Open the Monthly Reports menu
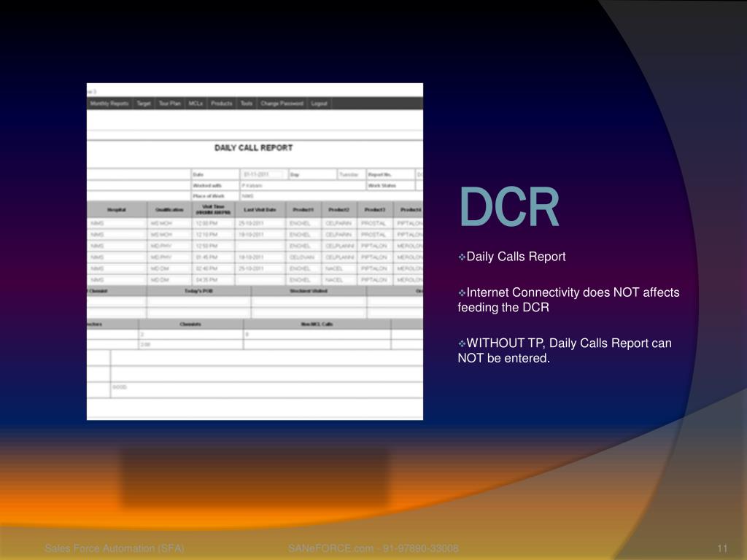This screenshot has height=560, width=747. [x=109, y=104]
